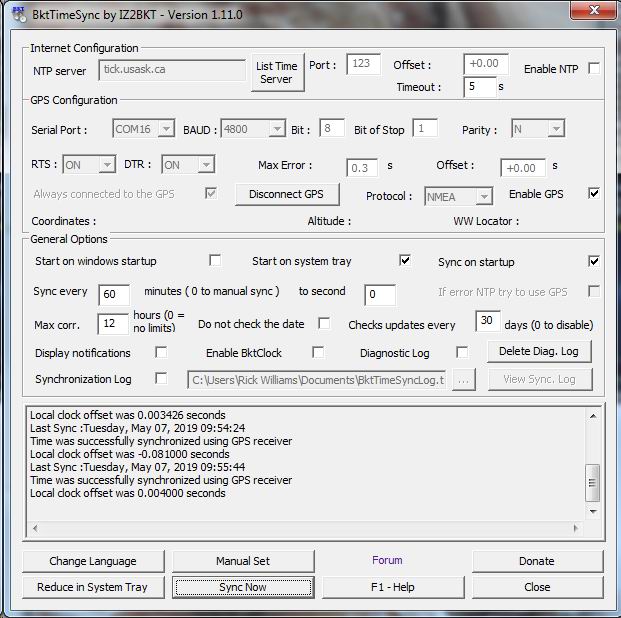Click Reduce in System Tray button
621x618 pixels.
point(93,587)
